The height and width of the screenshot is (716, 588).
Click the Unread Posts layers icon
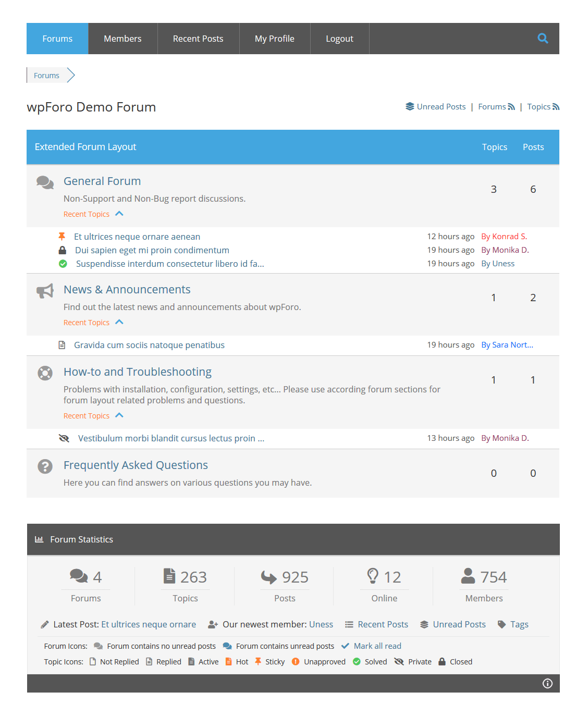tap(410, 106)
